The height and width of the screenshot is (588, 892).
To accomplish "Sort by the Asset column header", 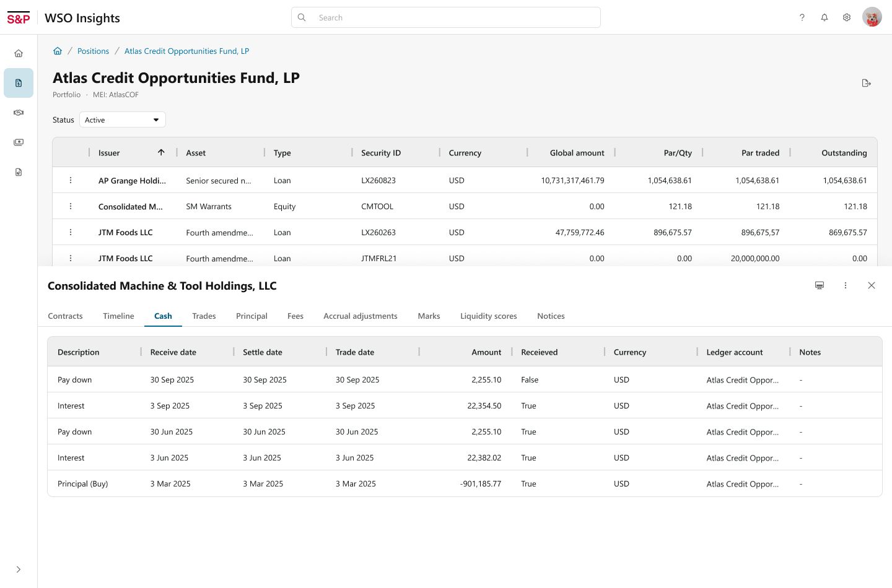I will click(196, 153).
